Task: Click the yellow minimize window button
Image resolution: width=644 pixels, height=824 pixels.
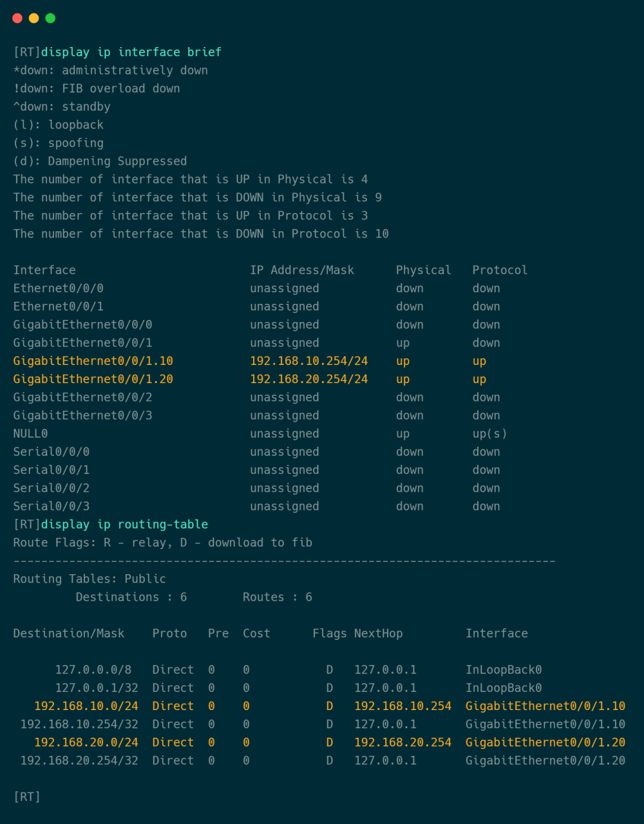Action: pos(34,18)
